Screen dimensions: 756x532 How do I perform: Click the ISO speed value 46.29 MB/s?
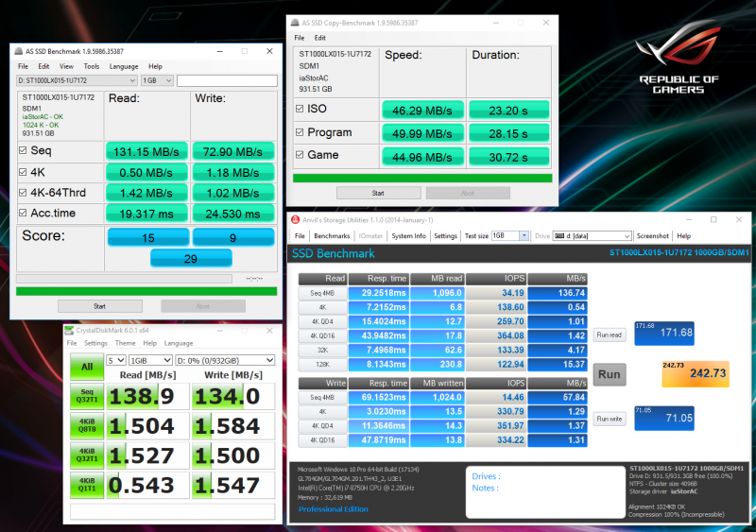click(422, 111)
